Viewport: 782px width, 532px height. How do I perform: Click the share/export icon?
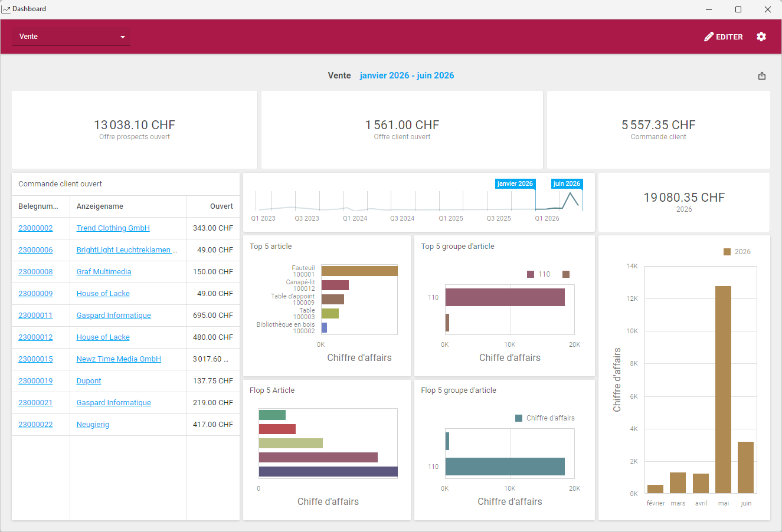pos(762,75)
